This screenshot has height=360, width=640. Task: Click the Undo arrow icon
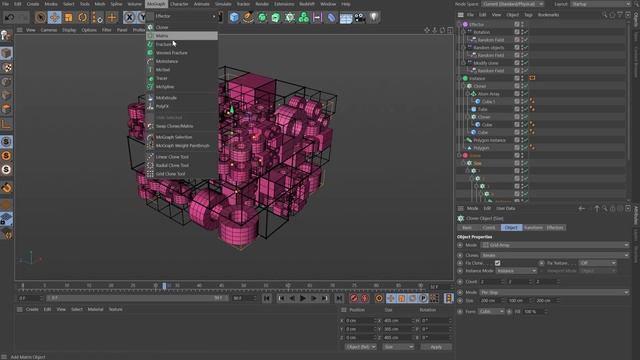coord(9,17)
